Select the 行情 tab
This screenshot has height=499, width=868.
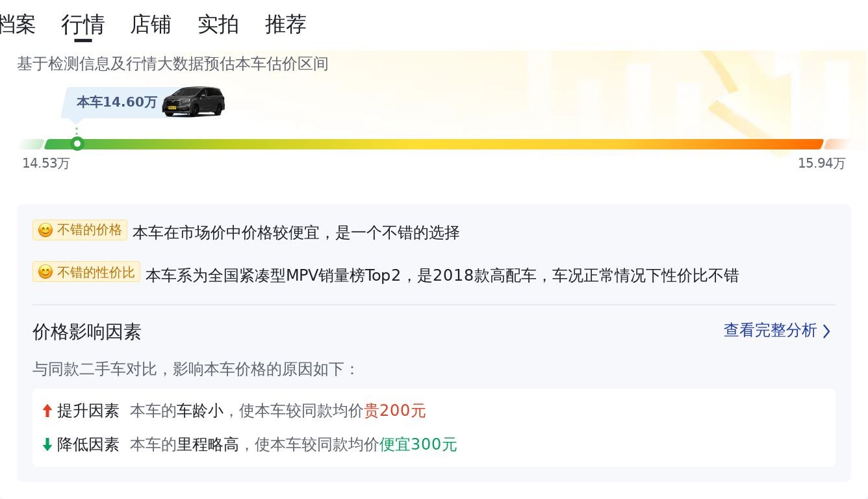(x=83, y=25)
